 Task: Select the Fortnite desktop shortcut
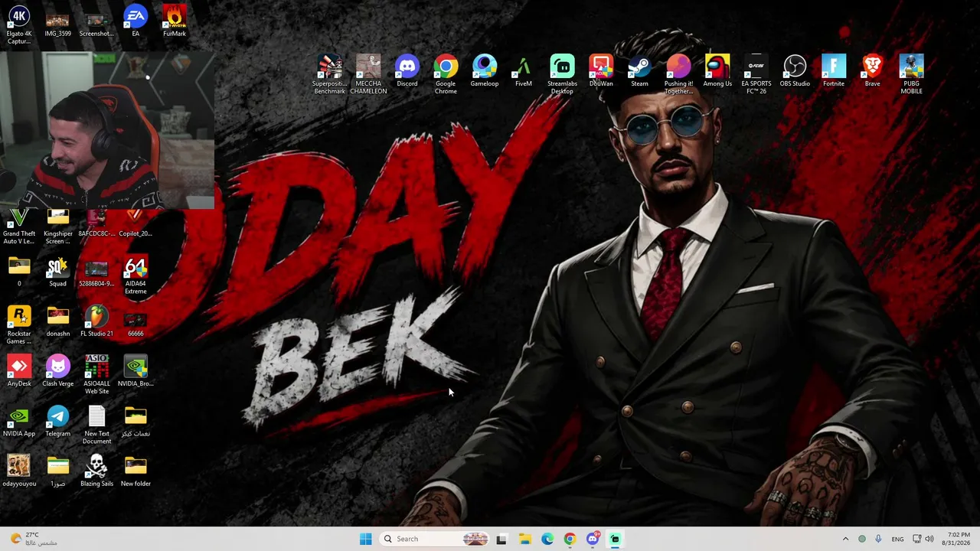click(x=834, y=70)
